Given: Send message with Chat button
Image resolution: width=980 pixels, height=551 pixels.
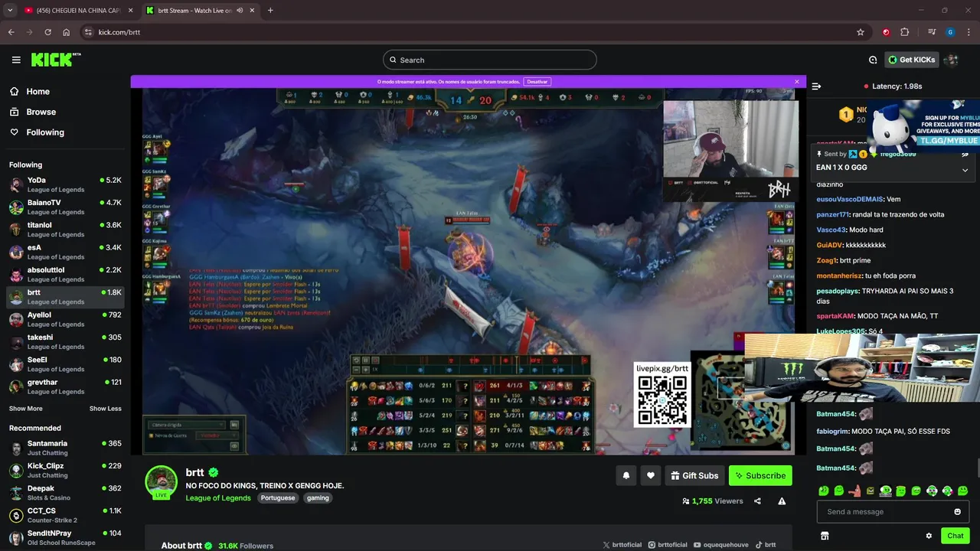Looking at the screenshot, I should pos(955,536).
